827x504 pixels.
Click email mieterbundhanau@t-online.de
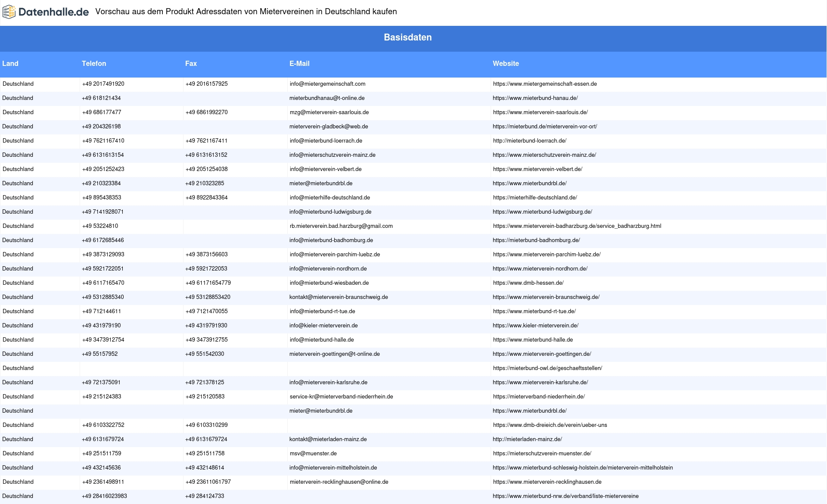coord(327,98)
